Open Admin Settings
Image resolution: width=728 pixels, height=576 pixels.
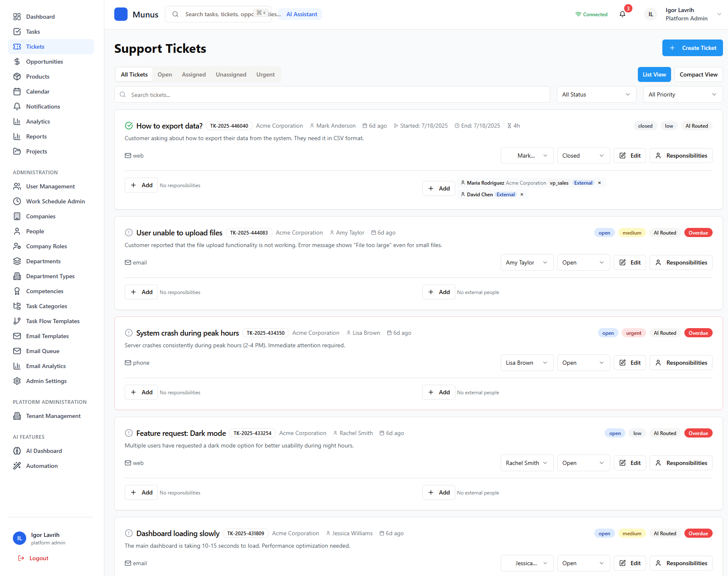[46, 381]
